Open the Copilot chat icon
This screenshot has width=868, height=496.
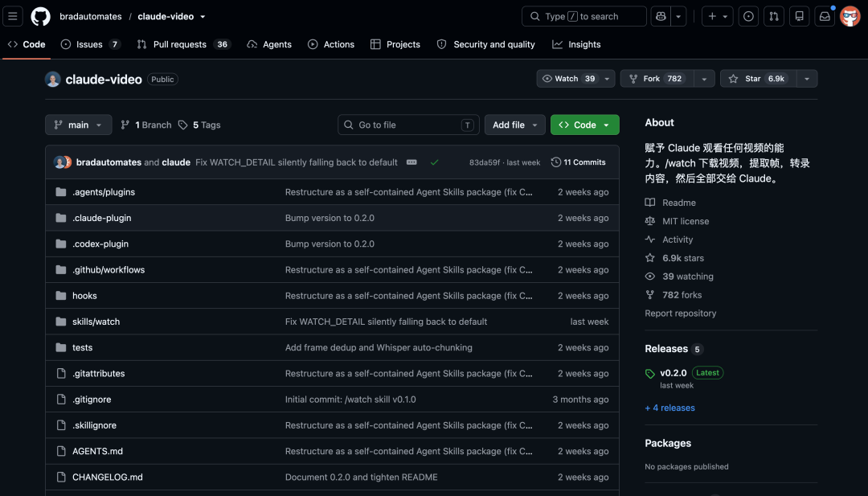click(661, 17)
